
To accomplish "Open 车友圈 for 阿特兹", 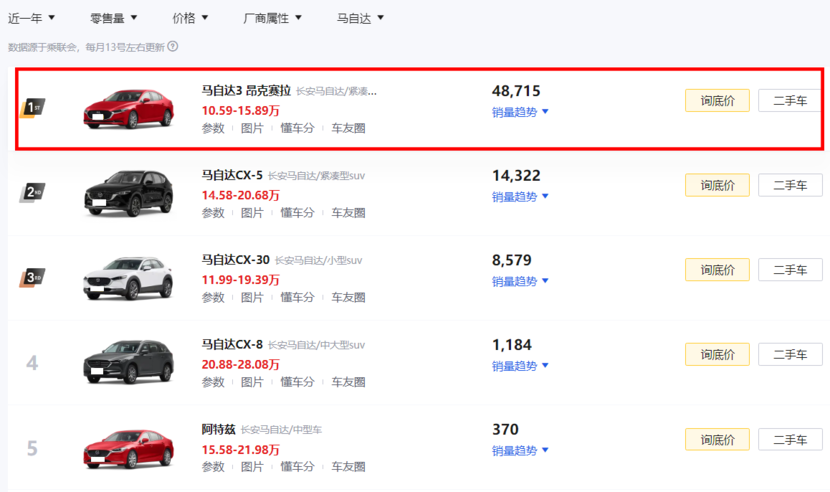I will coord(348,467).
